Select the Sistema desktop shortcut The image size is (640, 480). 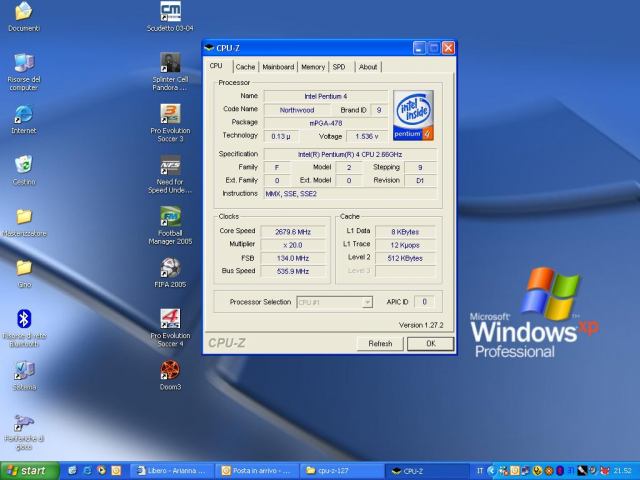[x=24, y=376]
